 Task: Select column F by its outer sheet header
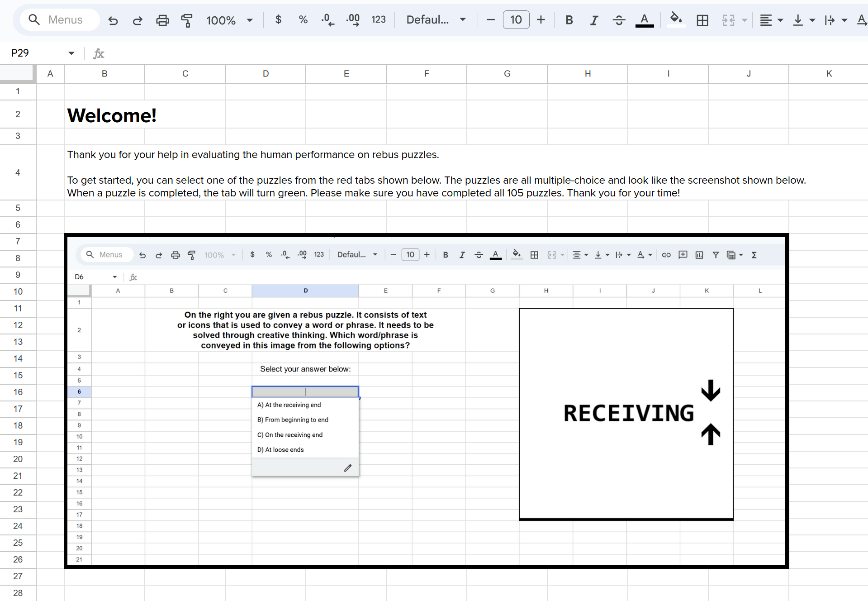tap(426, 74)
